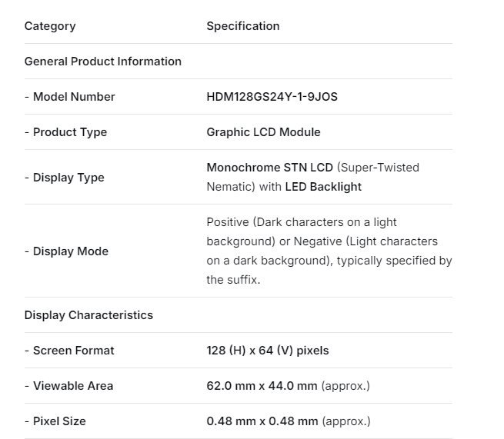Click the 62.0 mm x 44.0 mm value

(262, 386)
